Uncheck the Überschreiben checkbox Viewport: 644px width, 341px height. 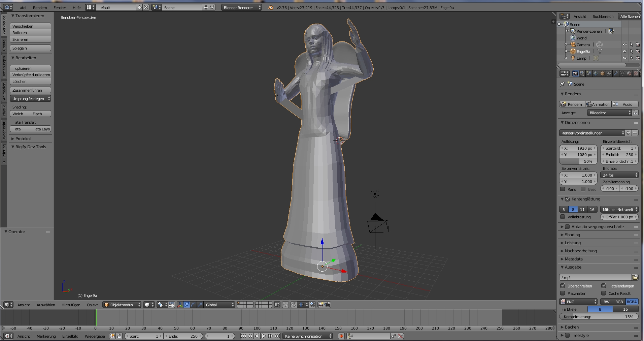[x=563, y=286]
